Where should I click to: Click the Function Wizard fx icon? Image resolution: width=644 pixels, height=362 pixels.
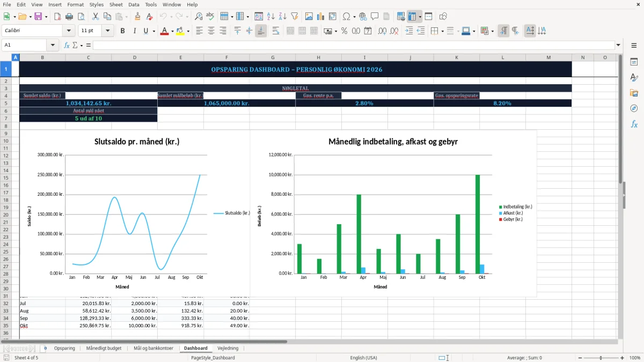click(x=67, y=45)
